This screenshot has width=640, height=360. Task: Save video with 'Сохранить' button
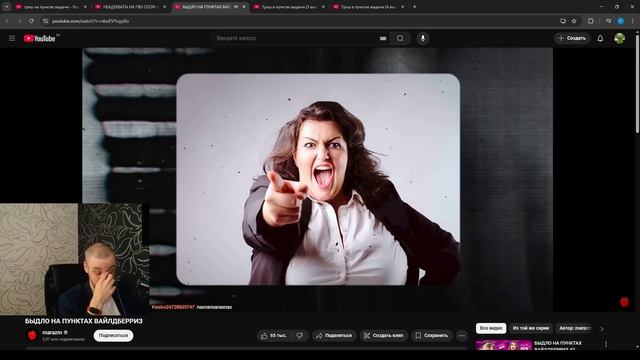pyautogui.click(x=432, y=336)
